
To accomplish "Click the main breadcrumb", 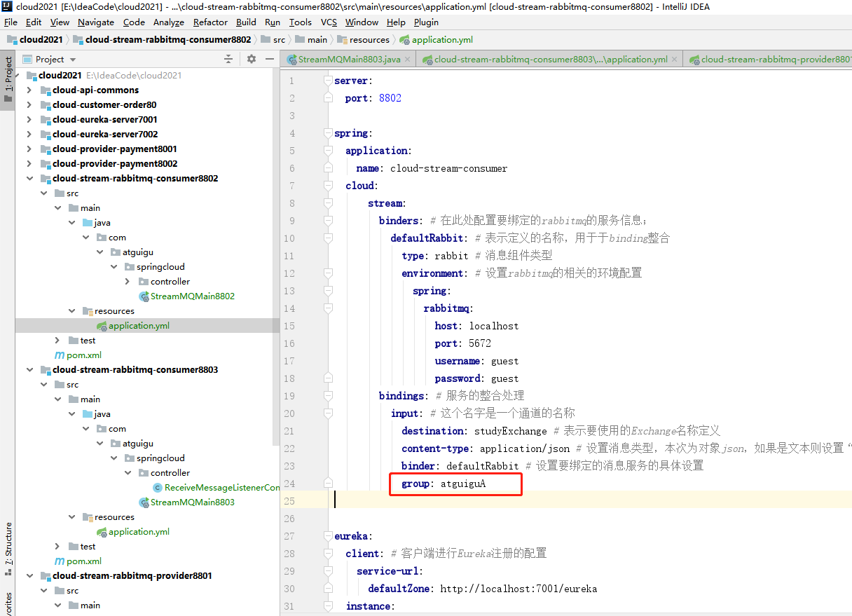I will pos(311,40).
